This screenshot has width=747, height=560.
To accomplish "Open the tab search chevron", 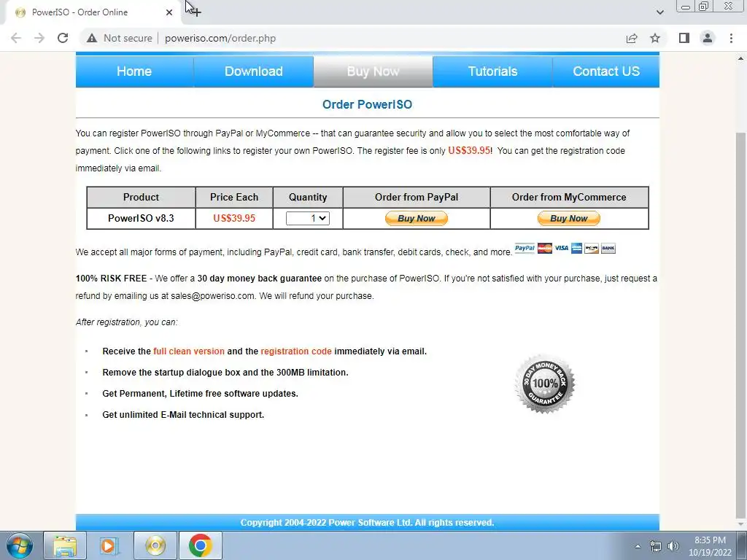I will [659, 12].
